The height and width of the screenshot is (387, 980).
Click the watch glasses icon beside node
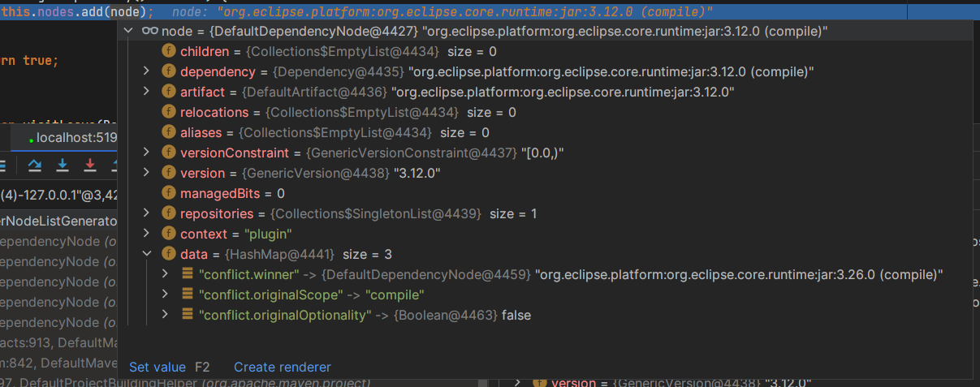[x=149, y=31]
